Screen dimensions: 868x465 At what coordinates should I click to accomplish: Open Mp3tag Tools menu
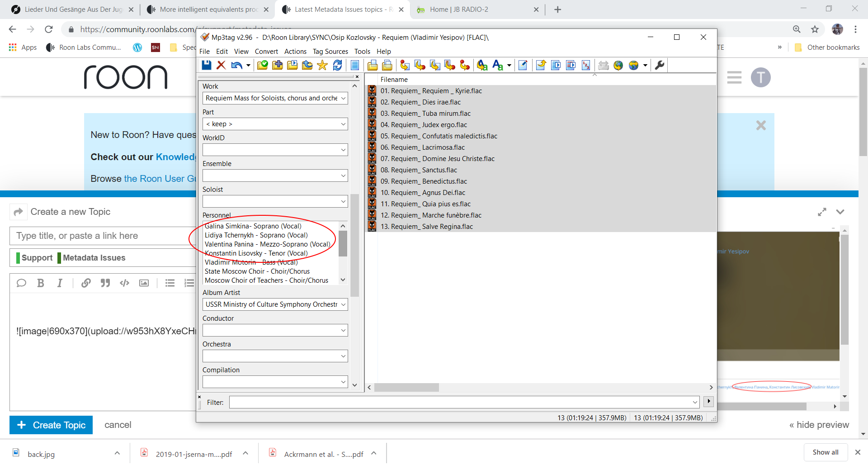pyautogui.click(x=362, y=51)
